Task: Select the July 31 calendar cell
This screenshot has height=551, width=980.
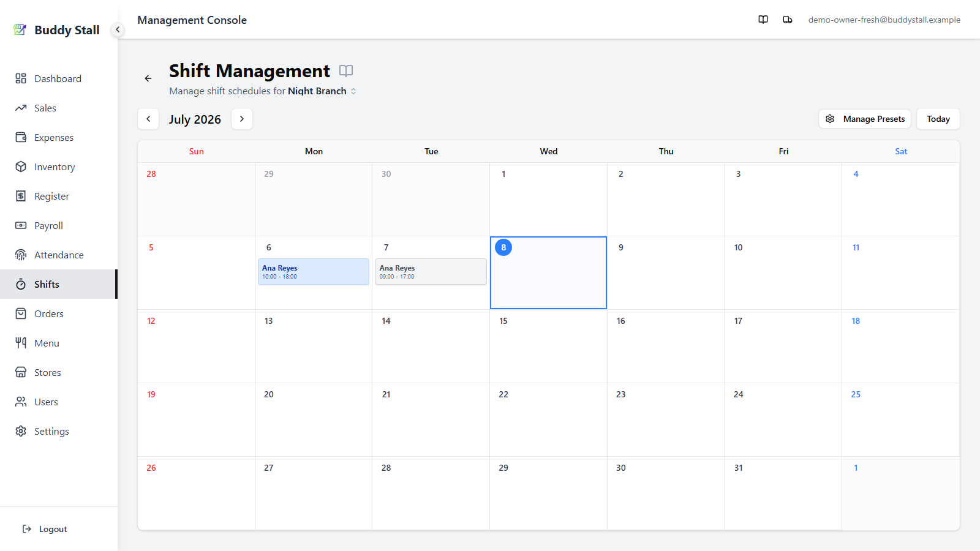Action: 783,493
